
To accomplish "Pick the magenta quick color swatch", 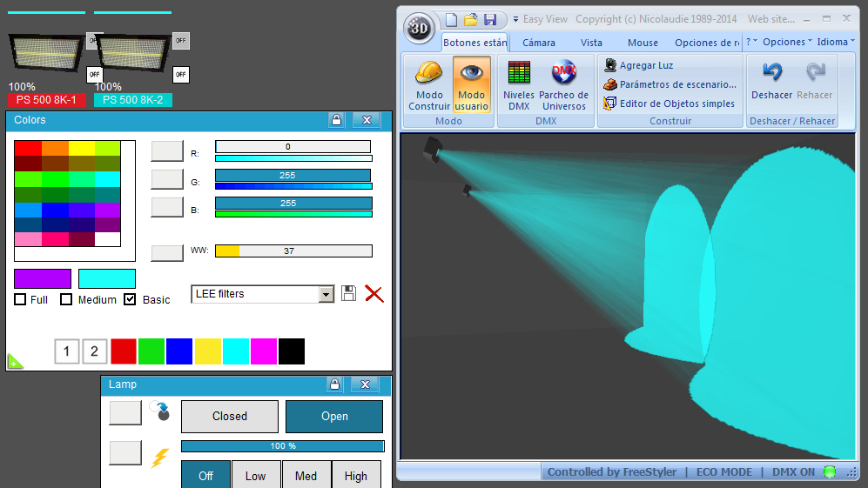I will (x=264, y=351).
